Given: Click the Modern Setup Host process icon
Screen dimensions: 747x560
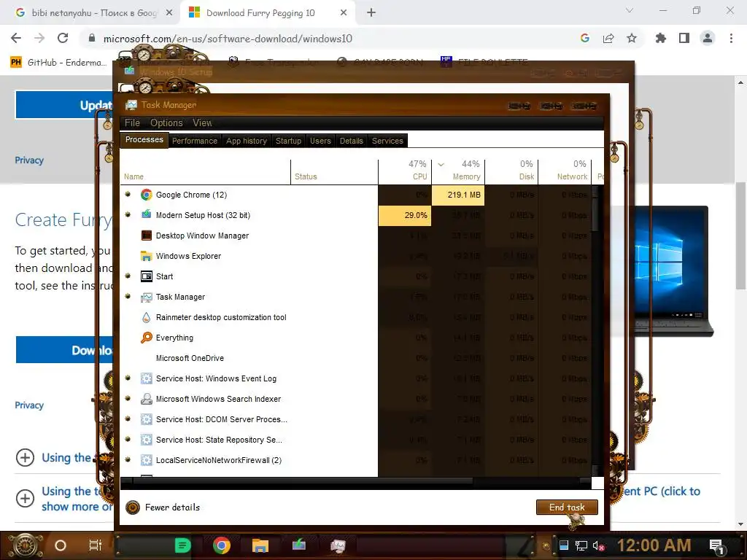Looking at the screenshot, I should pyautogui.click(x=146, y=215).
